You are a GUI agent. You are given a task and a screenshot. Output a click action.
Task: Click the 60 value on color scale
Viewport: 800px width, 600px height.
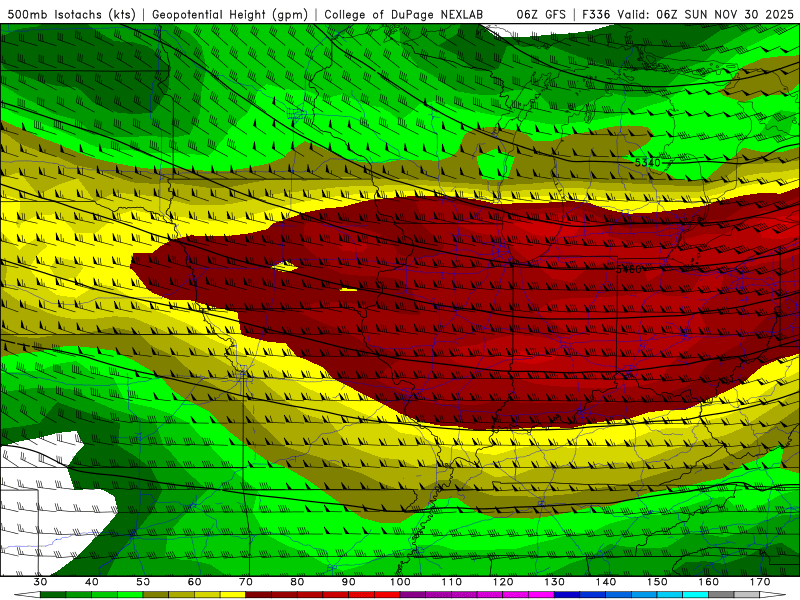[194, 582]
